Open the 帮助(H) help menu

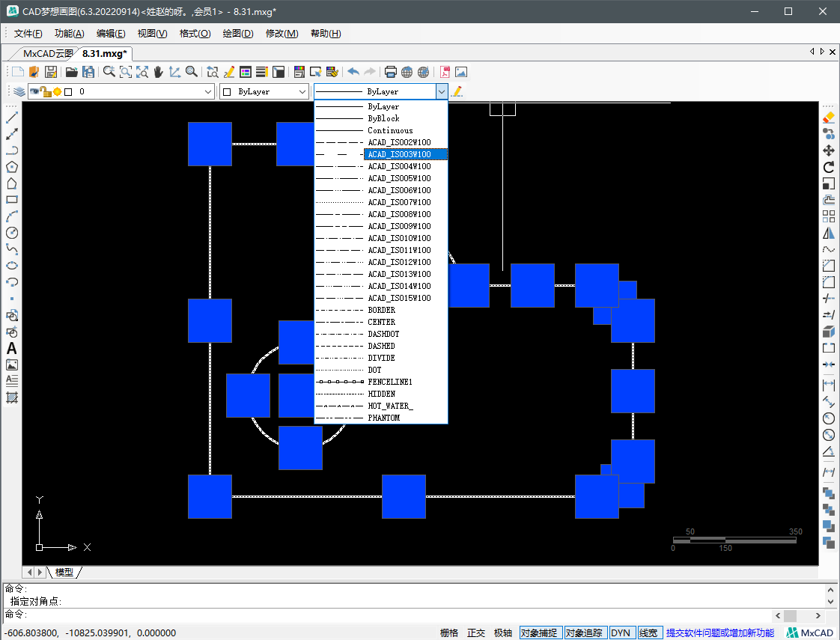pos(326,33)
